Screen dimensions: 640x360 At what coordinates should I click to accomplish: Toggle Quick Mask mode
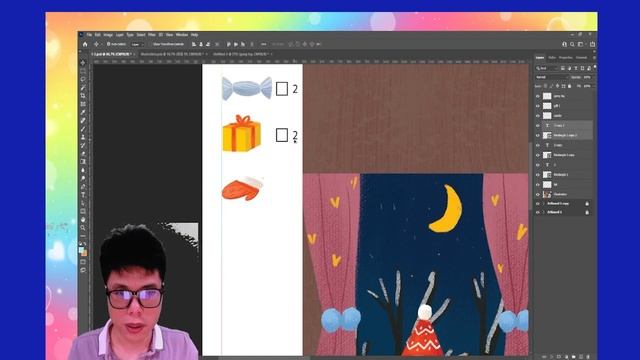[83, 262]
